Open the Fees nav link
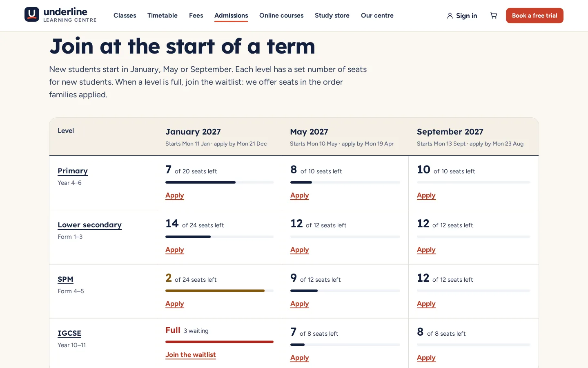The width and height of the screenshot is (588, 368). pos(196,16)
